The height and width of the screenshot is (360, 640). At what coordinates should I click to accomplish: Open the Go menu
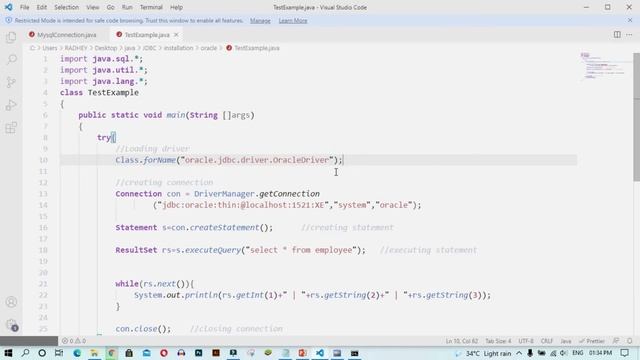pos(110,7)
